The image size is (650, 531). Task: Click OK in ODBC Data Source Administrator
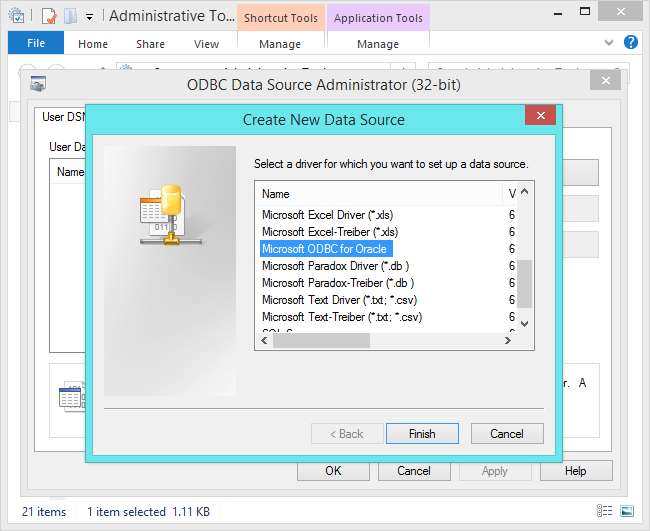pyautogui.click(x=333, y=471)
